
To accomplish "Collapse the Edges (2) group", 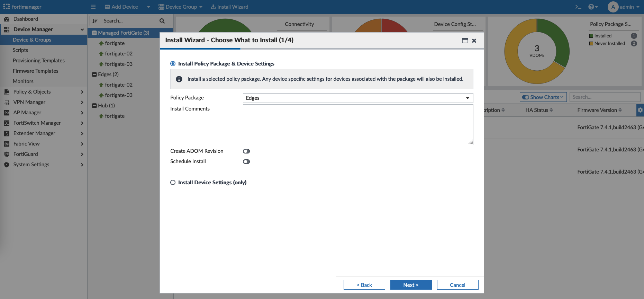I will (94, 74).
